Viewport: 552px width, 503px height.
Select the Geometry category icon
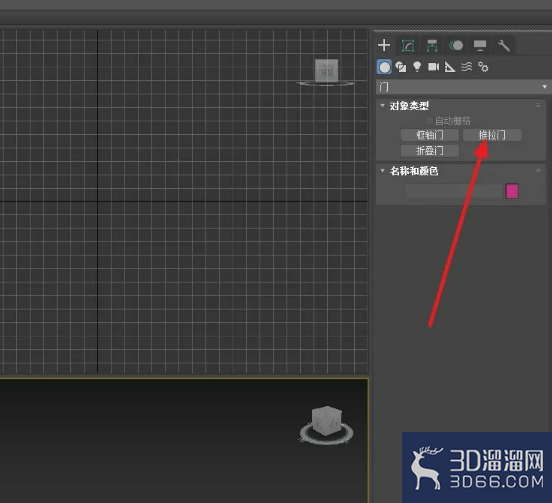[384, 67]
